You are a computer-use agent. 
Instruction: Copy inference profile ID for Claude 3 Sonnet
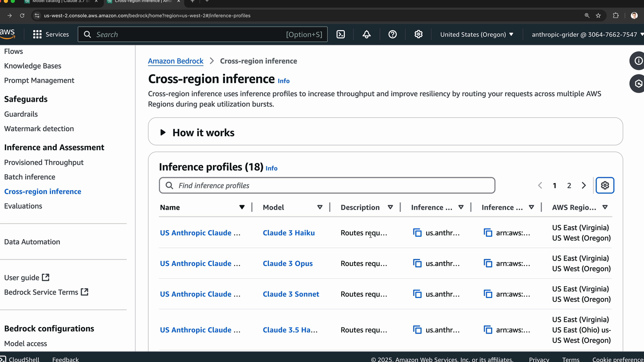point(417,294)
